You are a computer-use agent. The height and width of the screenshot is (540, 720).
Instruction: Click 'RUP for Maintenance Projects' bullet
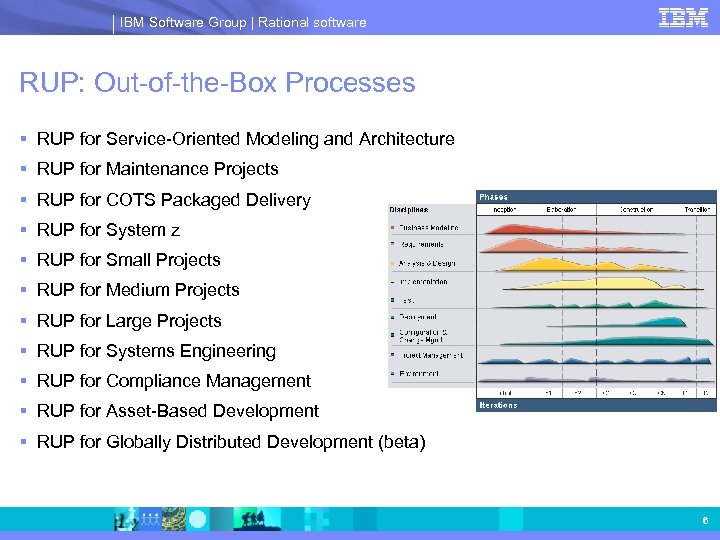(158, 169)
